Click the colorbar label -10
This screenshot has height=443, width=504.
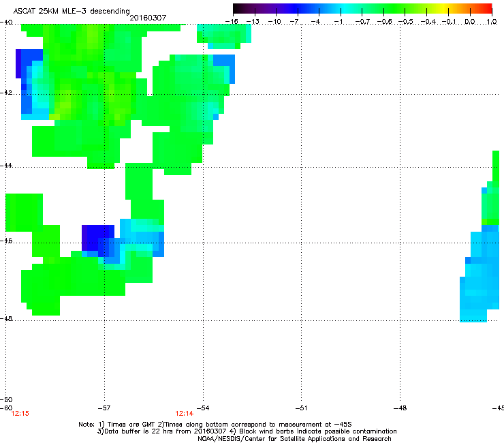pos(274,22)
